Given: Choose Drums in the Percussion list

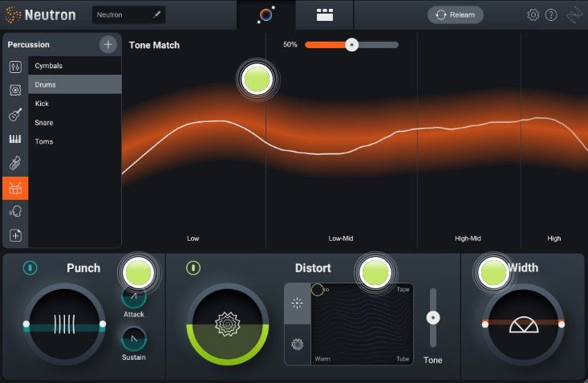Looking at the screenshot, I should (x=75, y=84).
